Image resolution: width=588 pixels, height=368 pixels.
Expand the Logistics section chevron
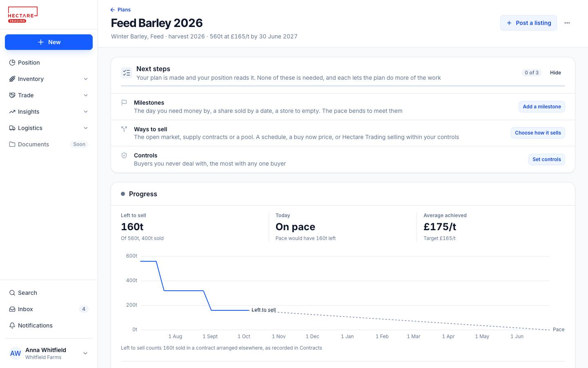(x=86, y=128)
